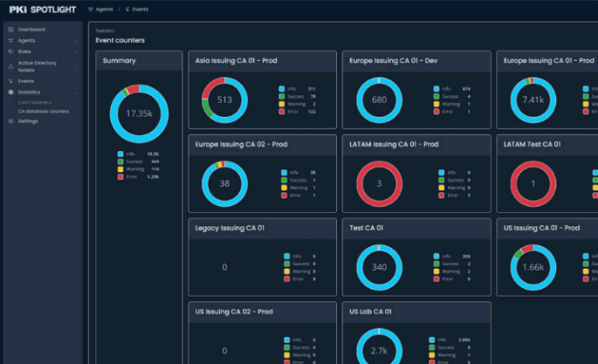This screenshot has width=598, height=364.
Task: Click the Europe Issuing CA 01 - Prod title
Action: pos(549,60)
